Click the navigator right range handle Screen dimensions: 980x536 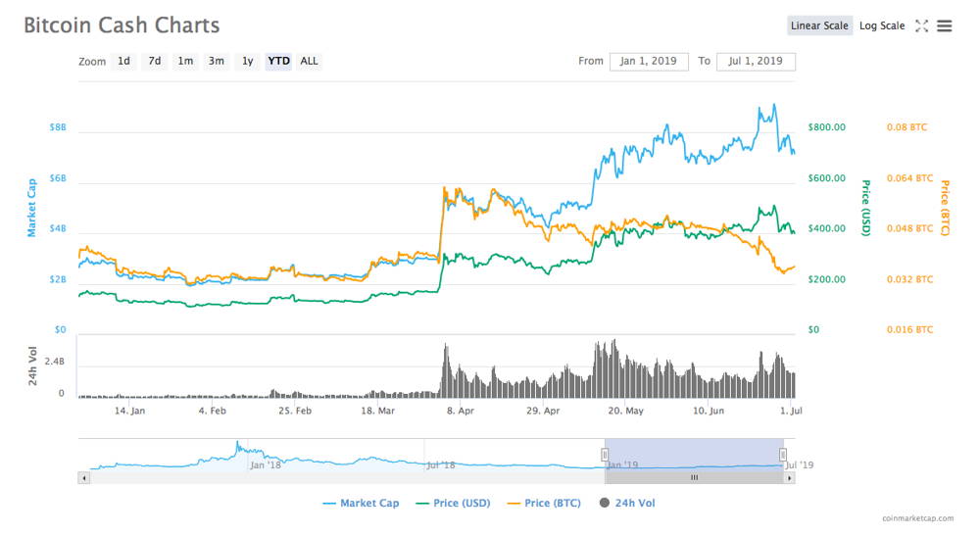tap(782, 455)
